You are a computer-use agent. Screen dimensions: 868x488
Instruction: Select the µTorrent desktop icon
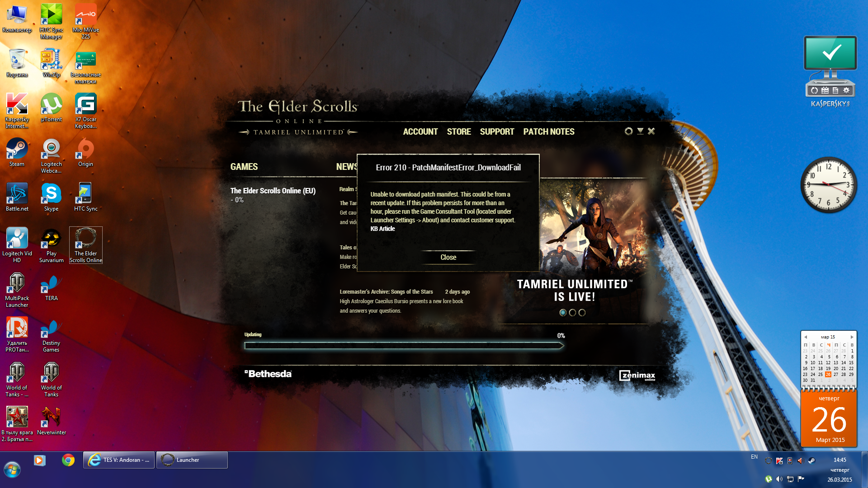(x=52, y=108)
